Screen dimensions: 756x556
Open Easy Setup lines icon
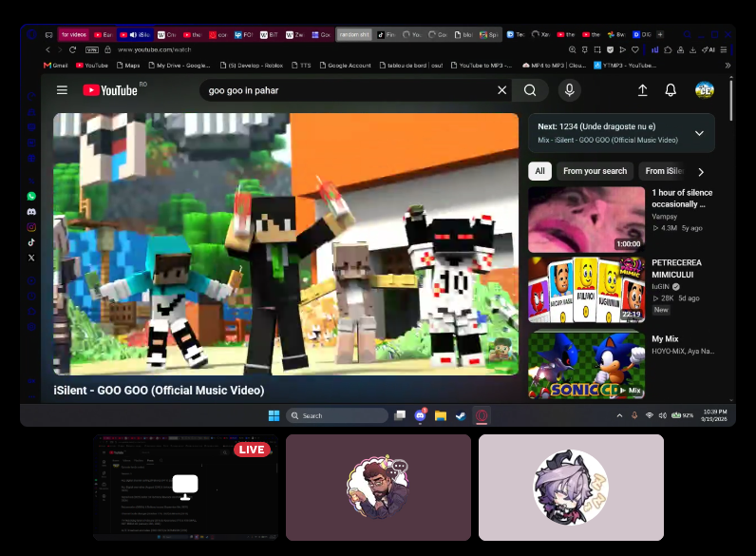point(723,49)
